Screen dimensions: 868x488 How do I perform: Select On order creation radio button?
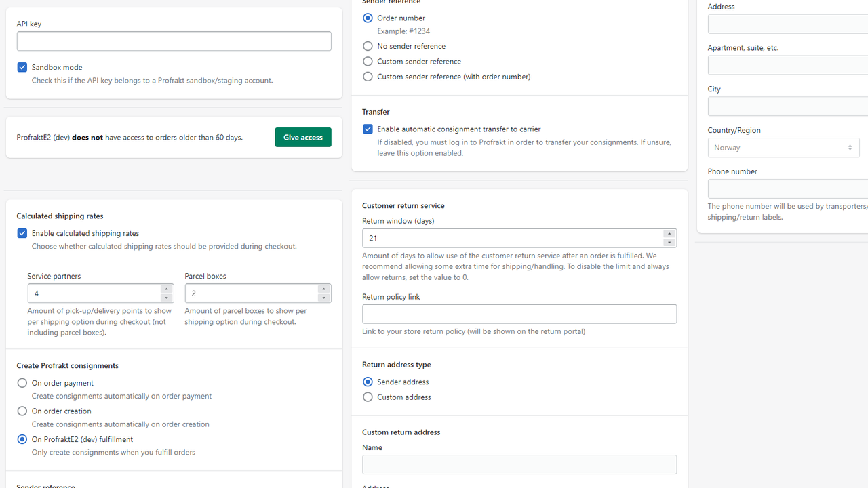[x=22, y=411]
